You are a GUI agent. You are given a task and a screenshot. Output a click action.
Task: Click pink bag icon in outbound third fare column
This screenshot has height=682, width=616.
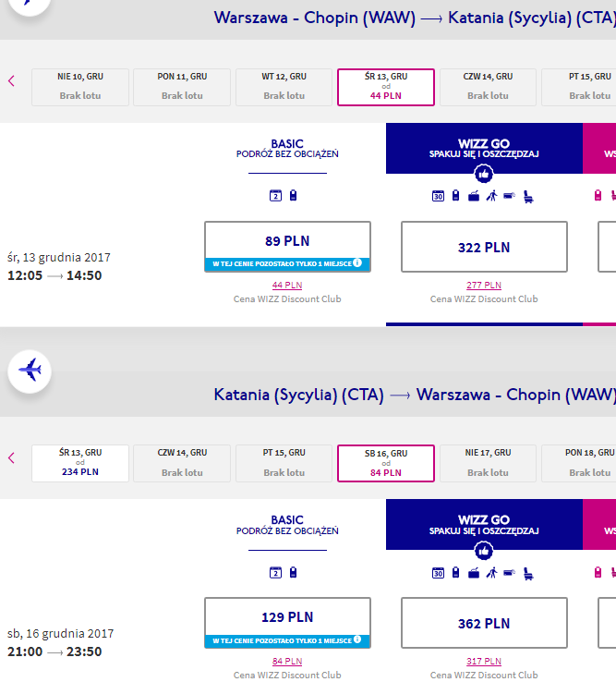[598, 195]
